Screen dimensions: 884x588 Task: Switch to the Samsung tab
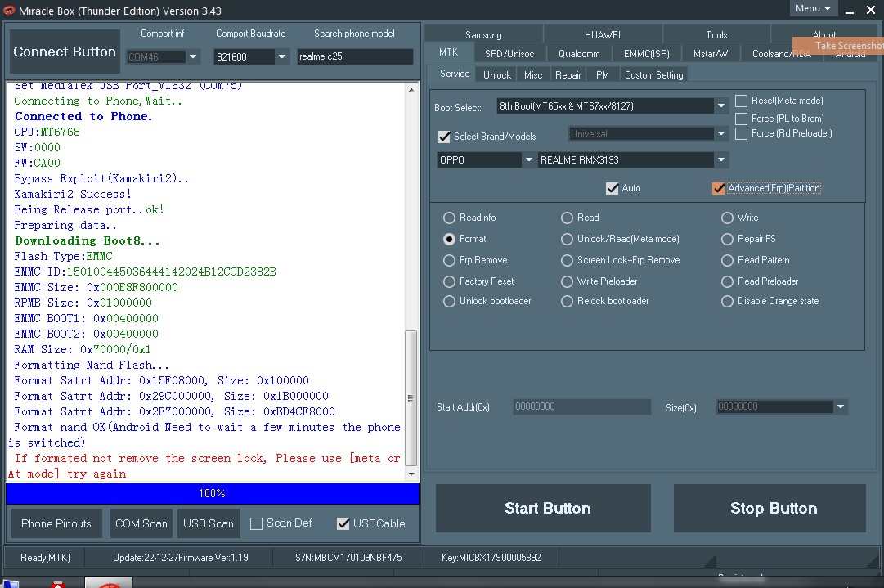[x=483, y=34]
